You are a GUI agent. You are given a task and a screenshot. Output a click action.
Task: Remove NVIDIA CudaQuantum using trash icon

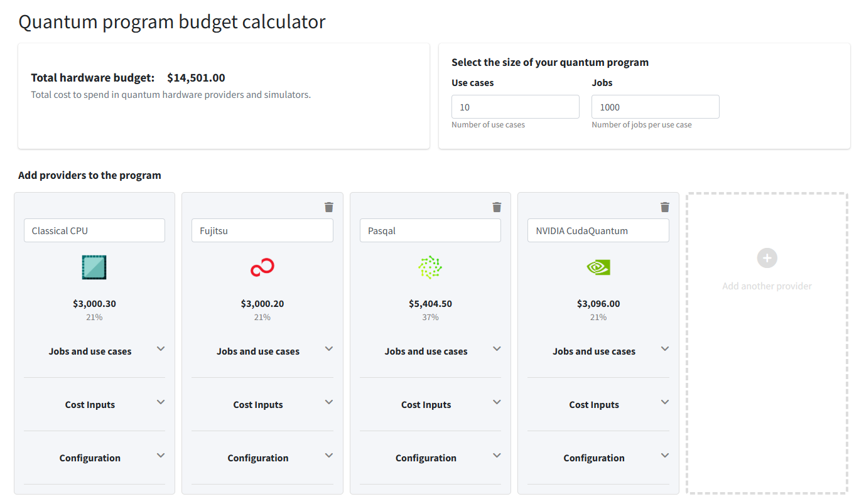tap(665, 207)
